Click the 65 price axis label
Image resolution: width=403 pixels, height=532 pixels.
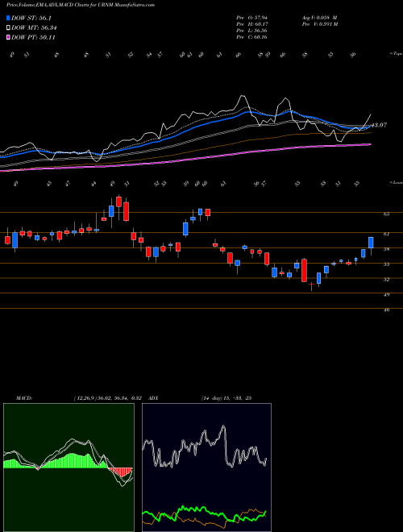click(386, 214)
